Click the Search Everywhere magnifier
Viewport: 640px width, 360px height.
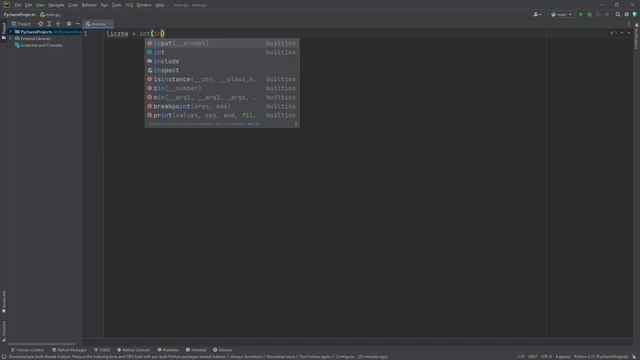pyautogui.click(x=618, y=14)
